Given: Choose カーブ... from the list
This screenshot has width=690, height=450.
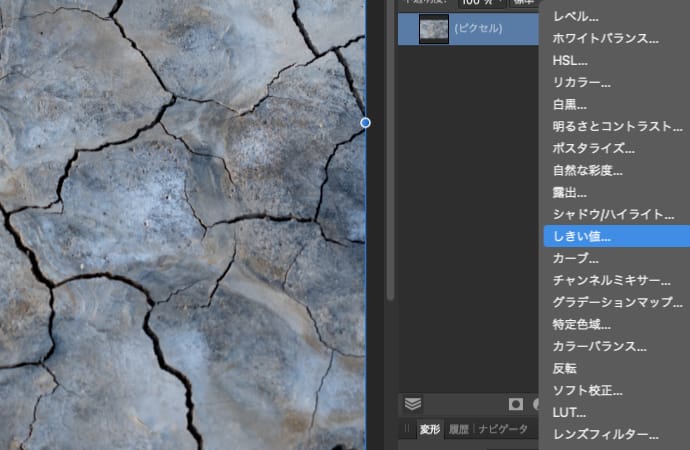Looking at the screenshot, I should point(575,258).
